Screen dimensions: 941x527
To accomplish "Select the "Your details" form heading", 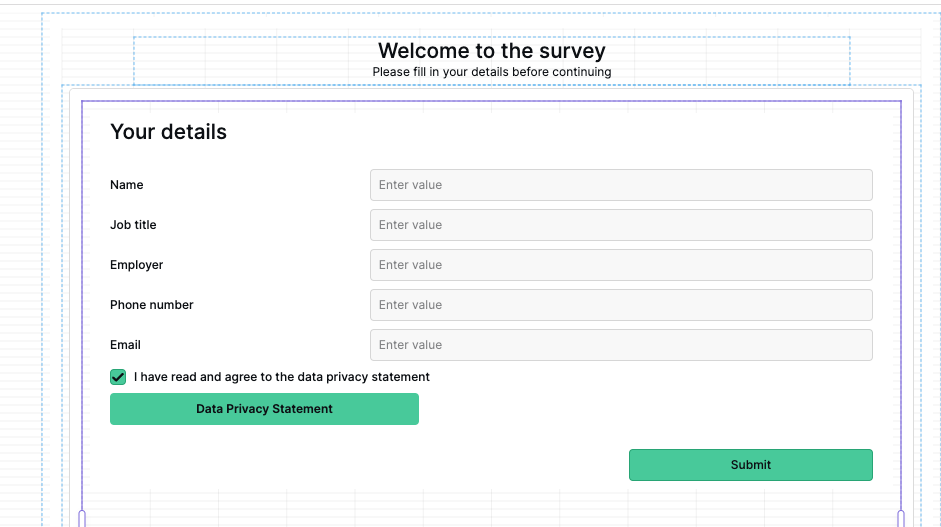I will click(x=169, y=131).
